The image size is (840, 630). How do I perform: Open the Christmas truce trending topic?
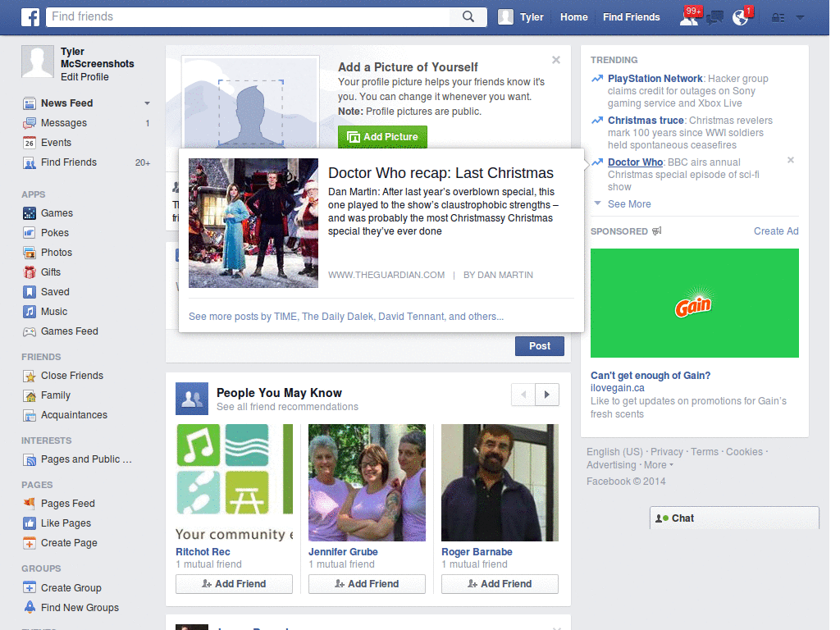(646, 121)
